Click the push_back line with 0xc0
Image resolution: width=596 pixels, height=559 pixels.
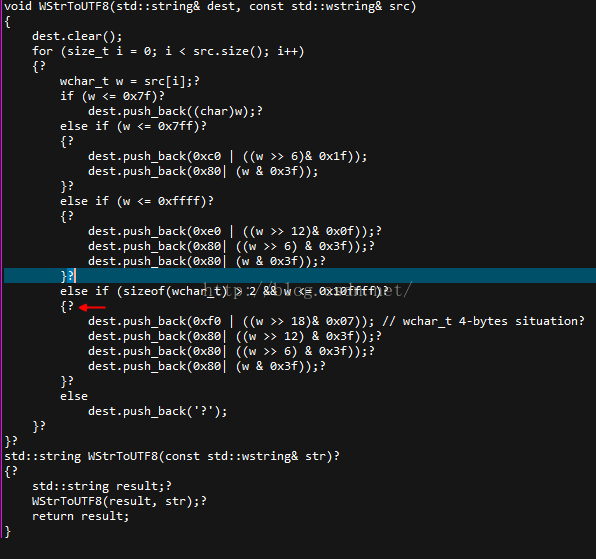click(x=227, y=156)
